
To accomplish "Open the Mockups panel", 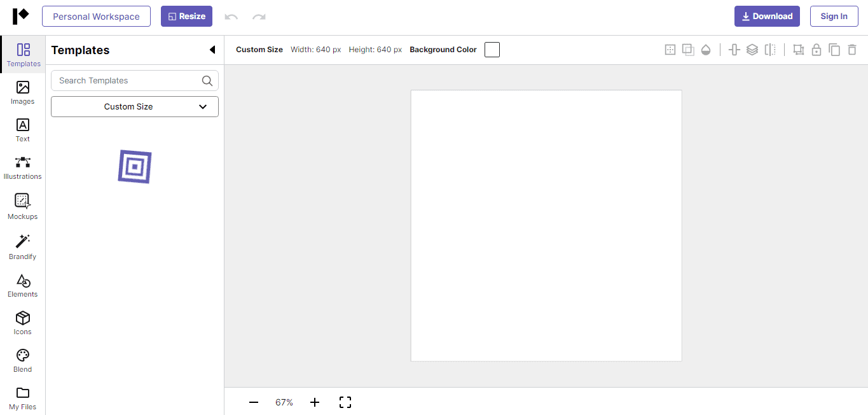I will click(x=22, y=206).
